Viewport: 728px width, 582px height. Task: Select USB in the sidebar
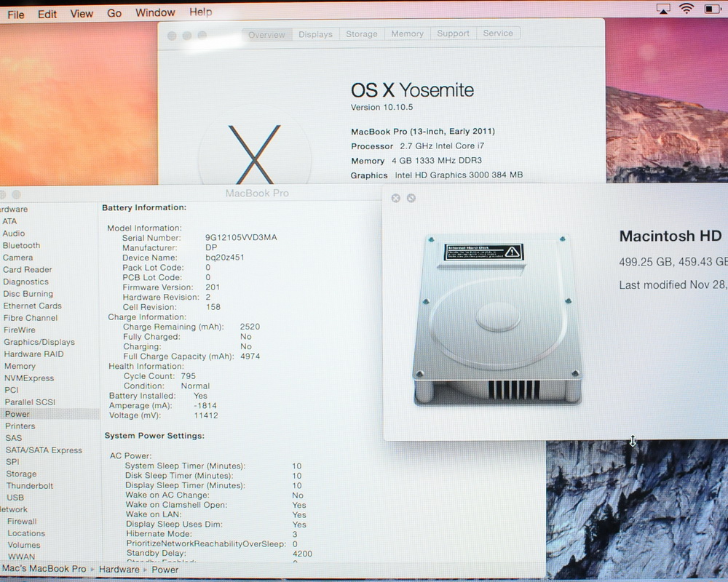tap(15, 498)
